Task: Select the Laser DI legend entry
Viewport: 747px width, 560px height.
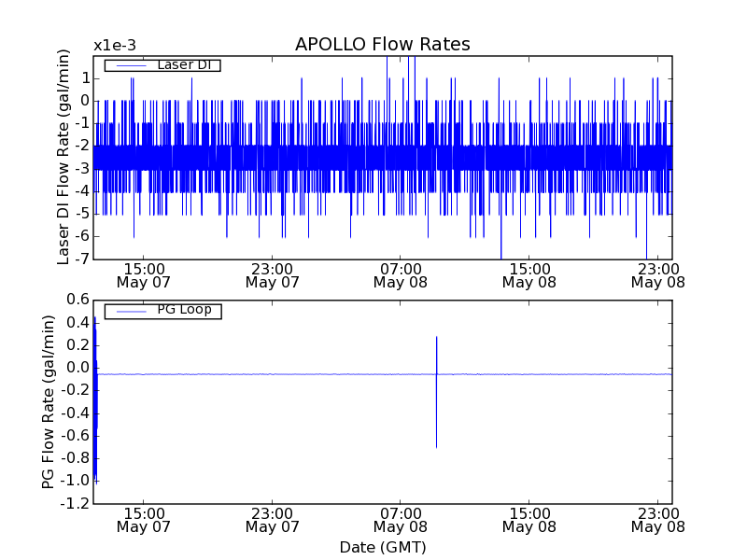Action: 162,64
